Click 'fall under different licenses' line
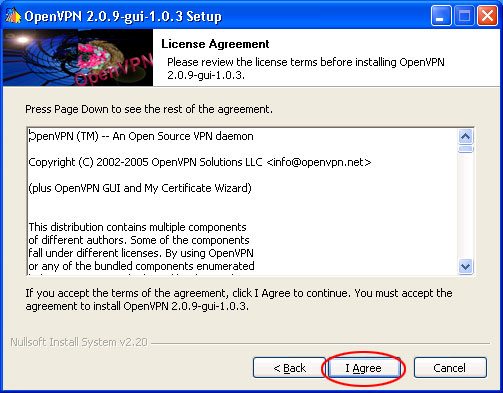Viewport: 503px width, 393px height. click(141, 253)
